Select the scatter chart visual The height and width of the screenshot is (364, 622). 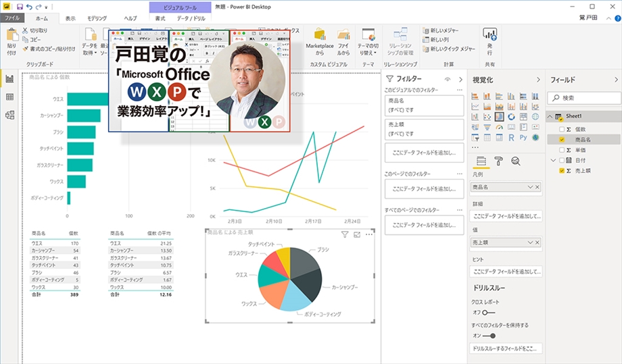coord(487,117)
